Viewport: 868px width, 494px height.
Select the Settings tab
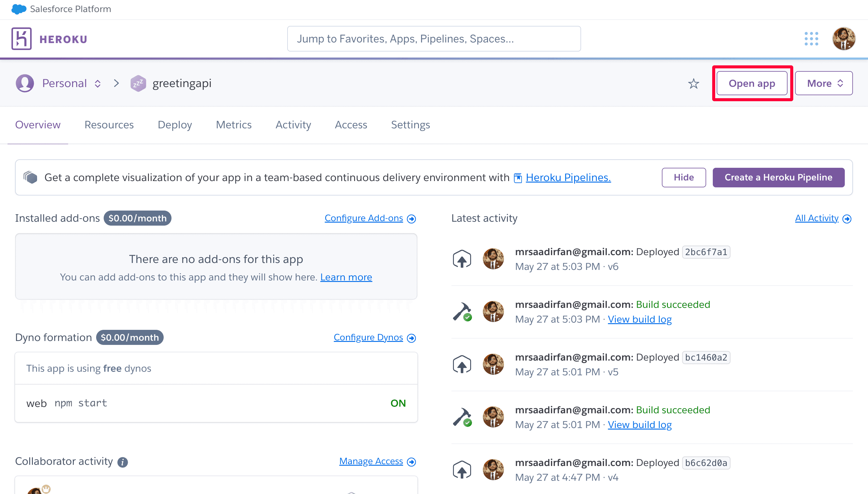(410, 124)
